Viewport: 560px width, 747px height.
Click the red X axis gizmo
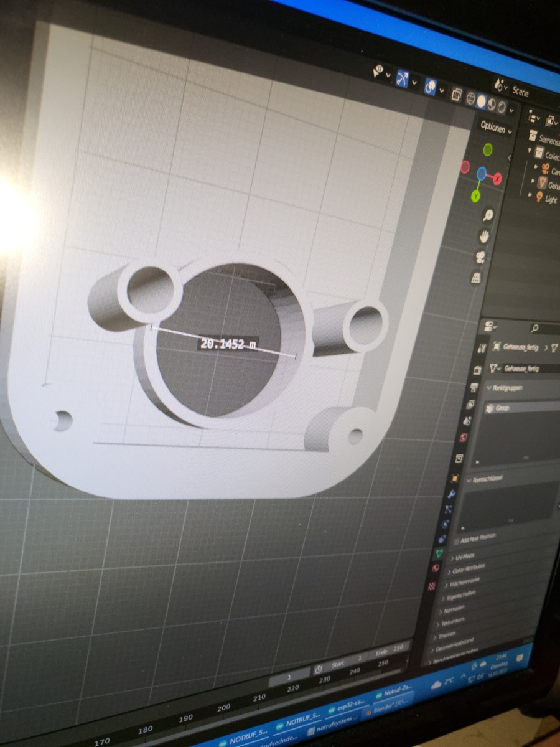497,179
